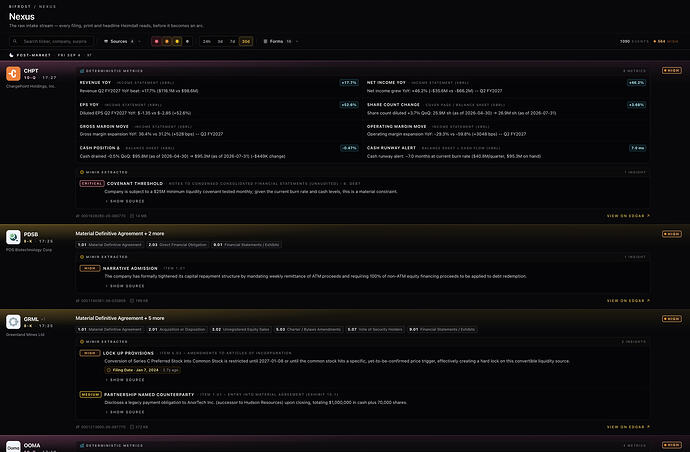Click the +52.6% EPS YoY badge
This screenshot has width=690, height=452.
tap(349, 105)
